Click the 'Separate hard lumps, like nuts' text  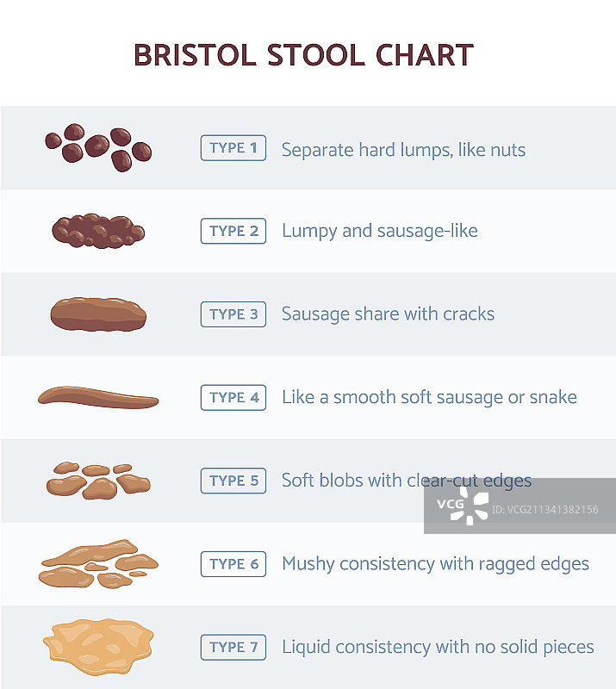coord(403,150)
